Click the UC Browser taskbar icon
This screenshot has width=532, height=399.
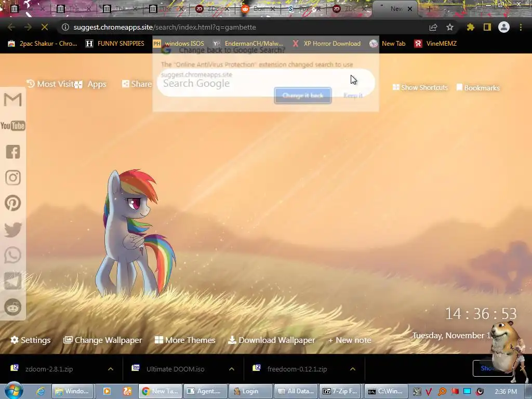pos(127,391)
